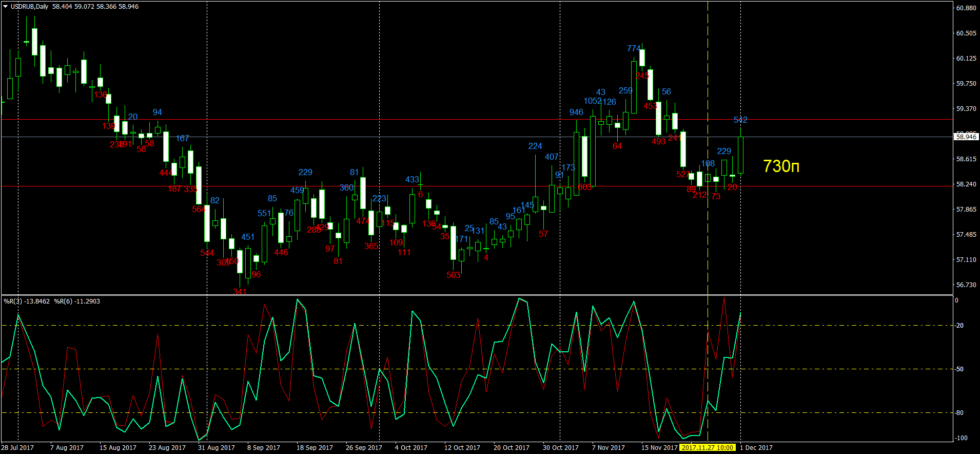
Task: Click the 18 Sep 2017 date label
Action: pyautogui.click(x=315, y=448)
